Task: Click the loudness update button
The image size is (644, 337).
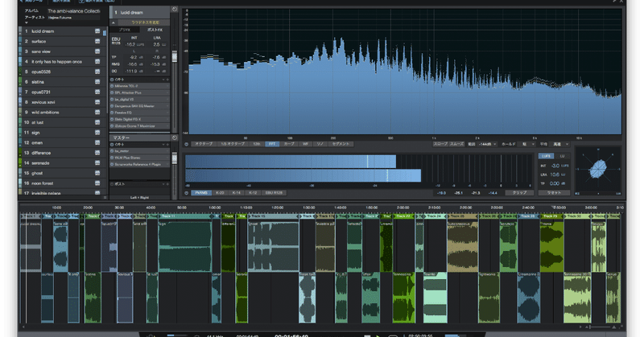Action: click(x=145, y=23)
